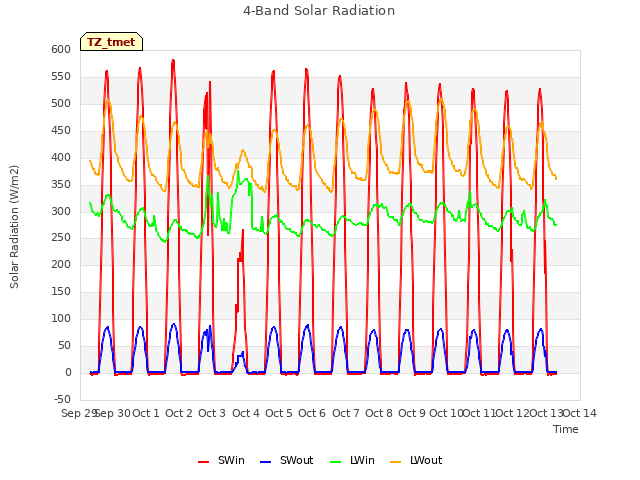Click the LWin green legend swatch
This screenshot has height=480, width=640.
tap(336, 462)
